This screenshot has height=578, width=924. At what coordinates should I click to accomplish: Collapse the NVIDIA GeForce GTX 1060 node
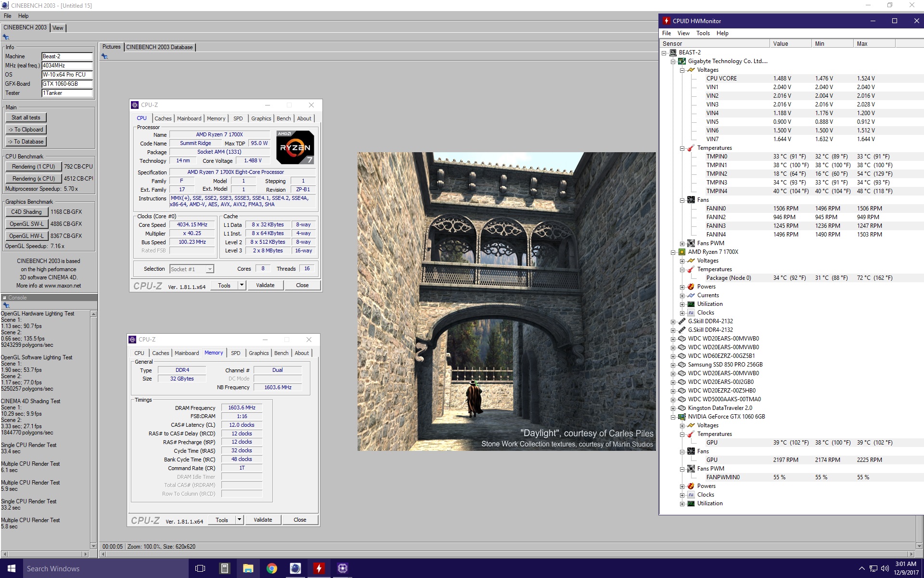tap(673, 417)
